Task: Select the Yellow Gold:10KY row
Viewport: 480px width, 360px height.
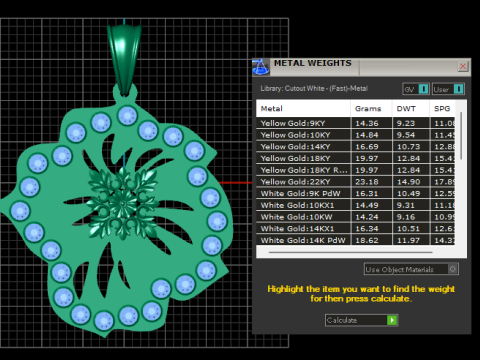Action: [356, 135]
